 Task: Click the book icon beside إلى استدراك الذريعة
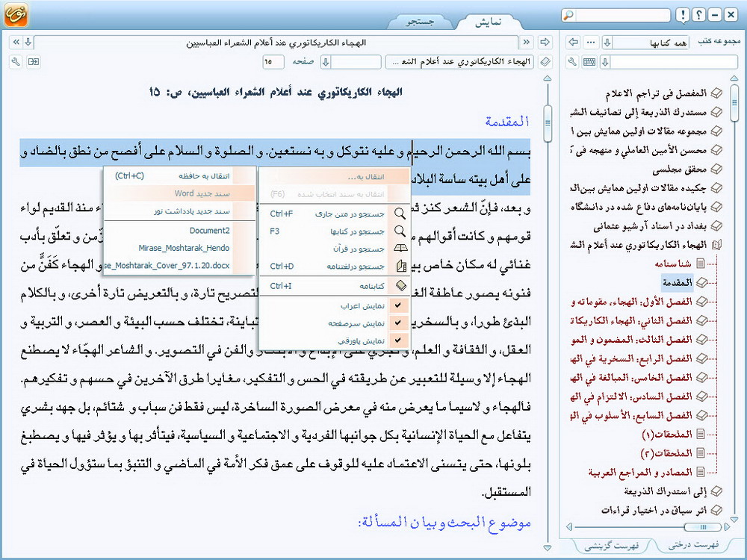pos(716,491)
